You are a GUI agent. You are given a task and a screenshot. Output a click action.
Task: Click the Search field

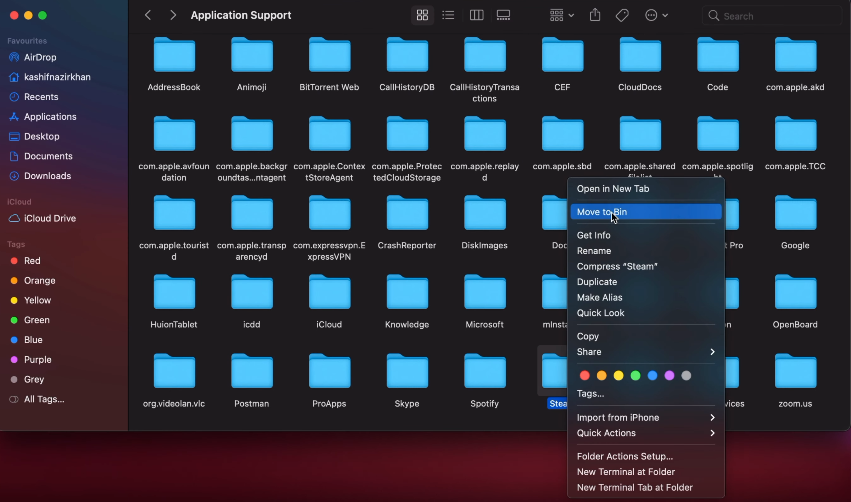click(x=775, y=16)
